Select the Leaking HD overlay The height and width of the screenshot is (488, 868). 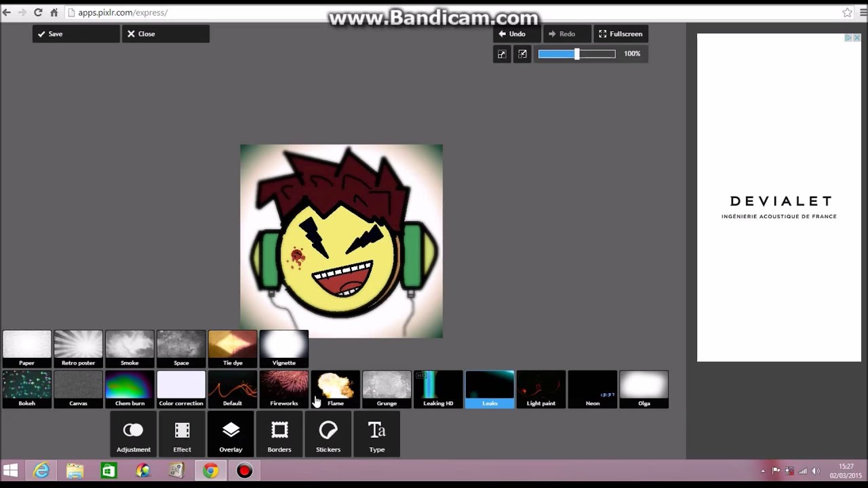[439, 390]
